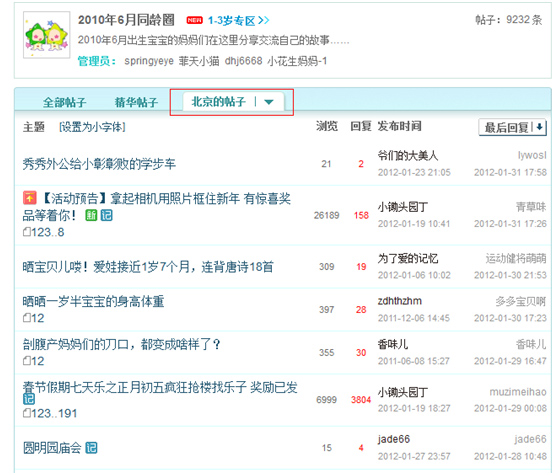Open post 剖腹产妈妈们的刀口
This screenshot has width=558, height=475.
coord(122,344)
